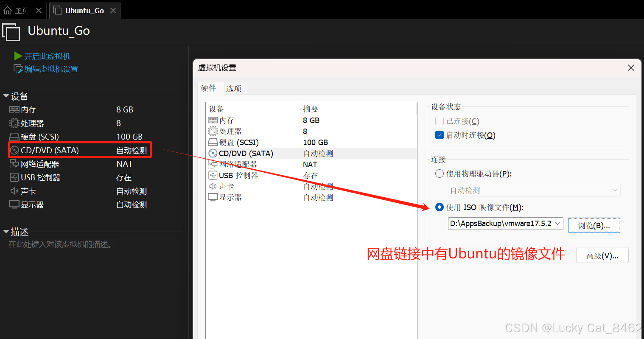
Task: Close the 主页 tab with its X
Action: coord(39,11)
